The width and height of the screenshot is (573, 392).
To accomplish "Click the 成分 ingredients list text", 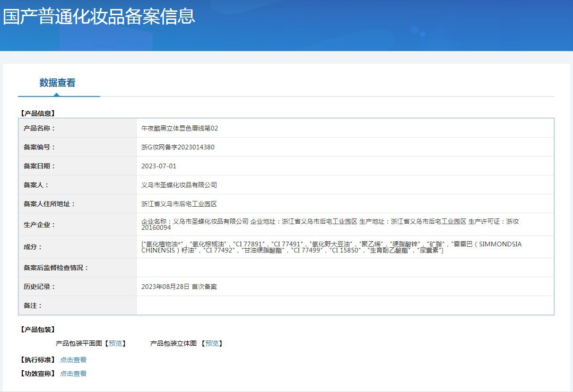I will 331,247.
